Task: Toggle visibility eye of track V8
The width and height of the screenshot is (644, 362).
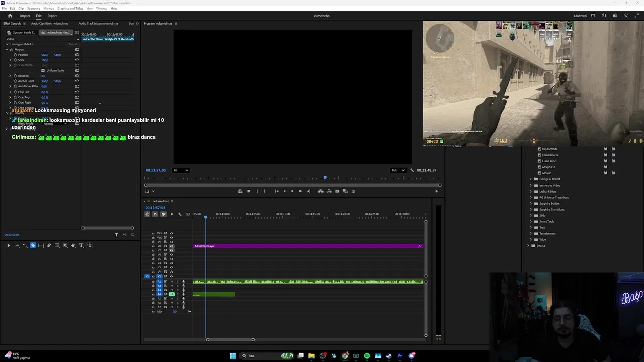Action: 171,246
